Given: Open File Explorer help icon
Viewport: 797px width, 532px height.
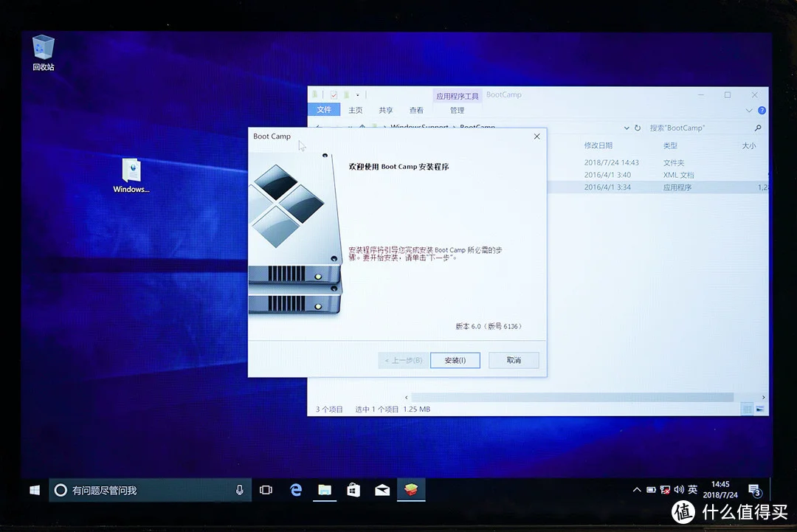Looking at the screenshot, I should pos(762,110).
